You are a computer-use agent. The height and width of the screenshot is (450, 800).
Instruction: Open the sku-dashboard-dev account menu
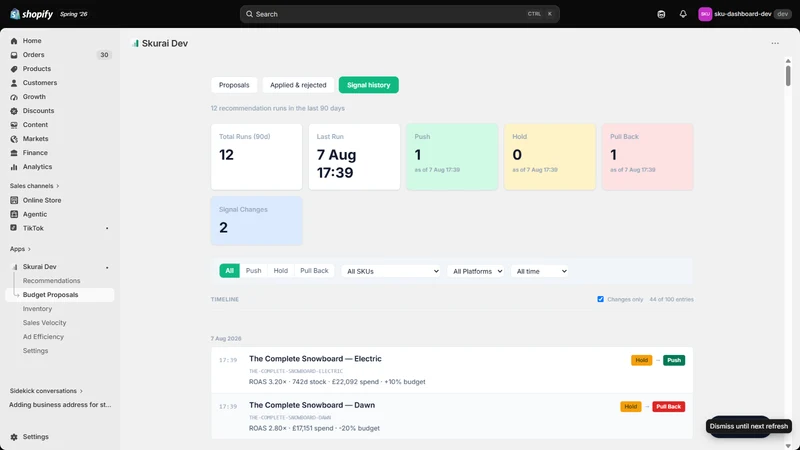click(x=744, y=14)
